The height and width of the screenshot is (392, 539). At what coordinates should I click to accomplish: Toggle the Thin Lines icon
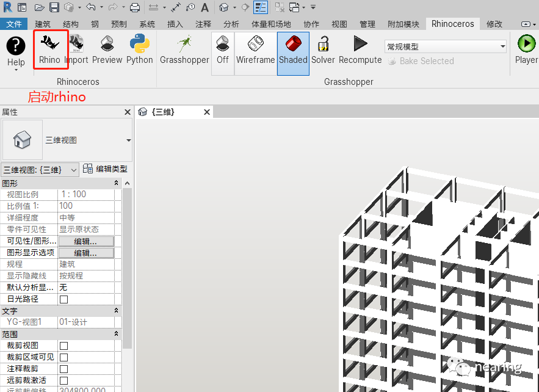(261, 7)
